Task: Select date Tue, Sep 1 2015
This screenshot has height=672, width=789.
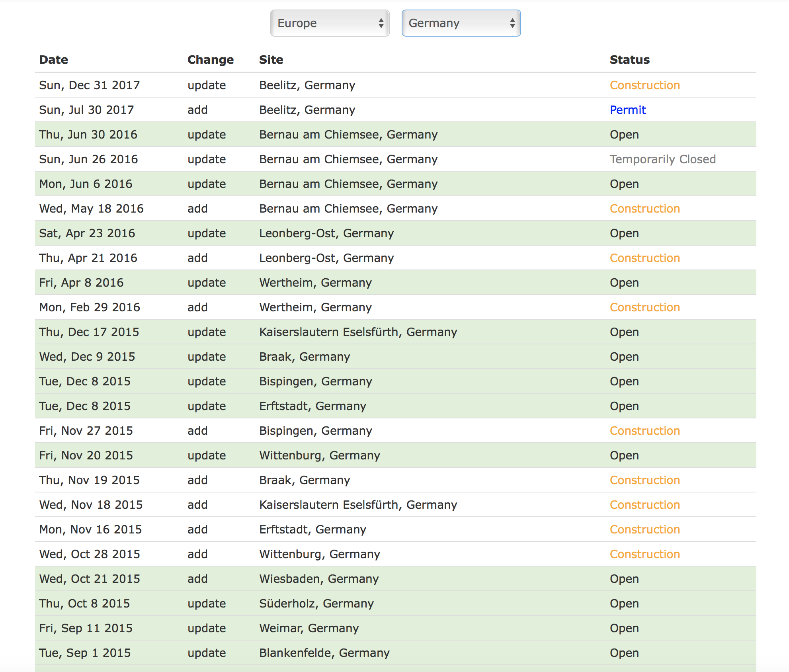Action: coord(85,653)
